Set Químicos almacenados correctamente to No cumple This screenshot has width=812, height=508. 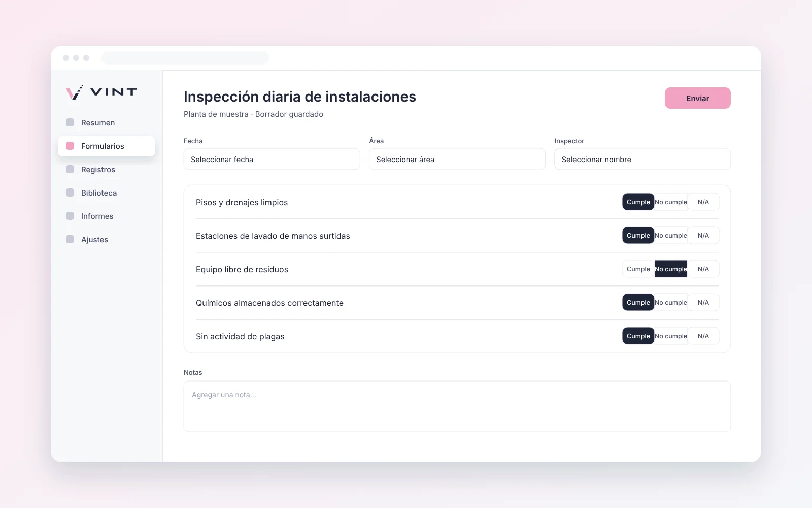(x=671, y=302)
